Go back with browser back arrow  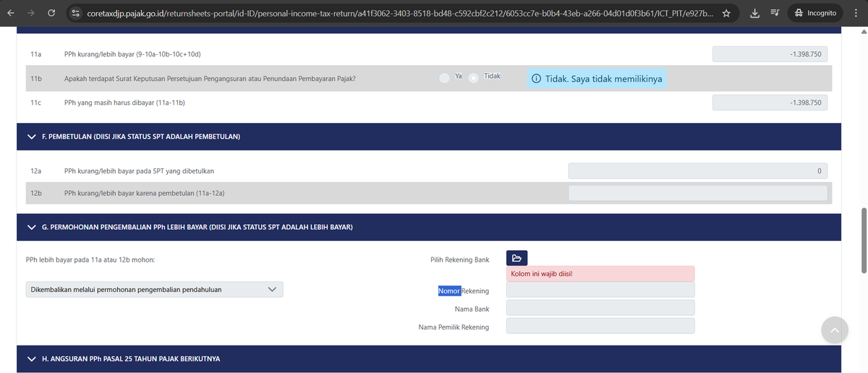tap(11, 13)
